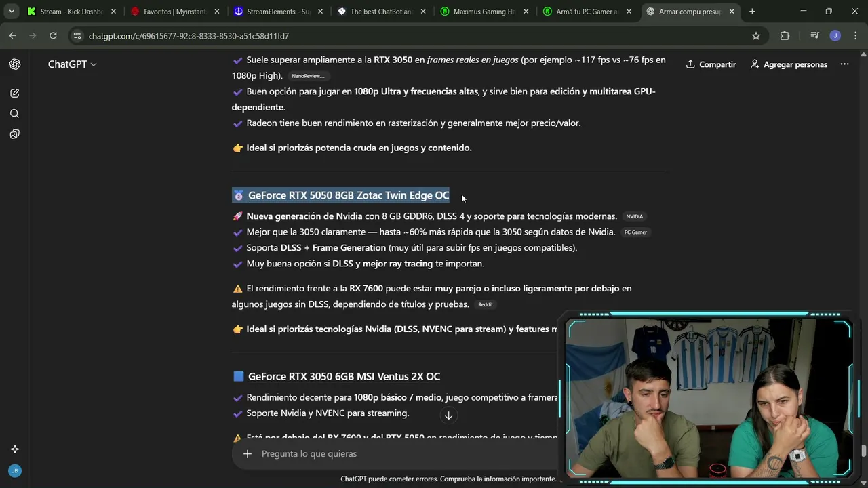Open Chrome profile J avatar

pos(835,36)
